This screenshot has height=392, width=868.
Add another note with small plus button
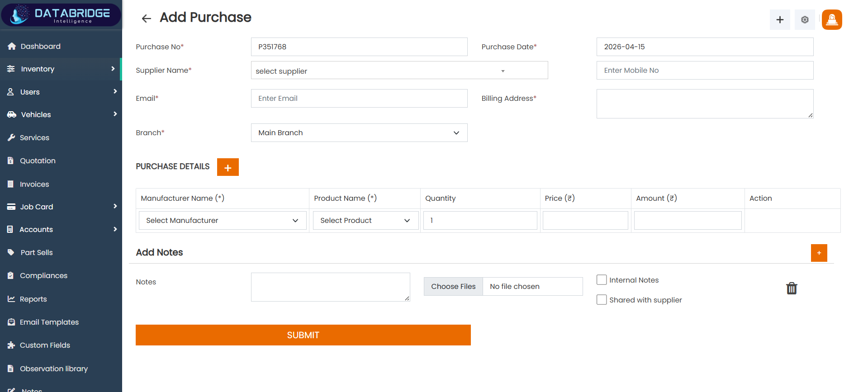[x=819, y=253]
